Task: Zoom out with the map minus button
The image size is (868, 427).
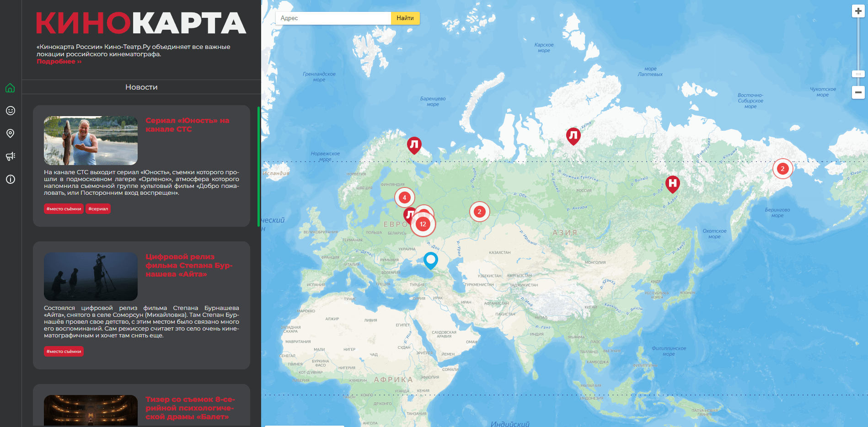Action: (858, 92)
